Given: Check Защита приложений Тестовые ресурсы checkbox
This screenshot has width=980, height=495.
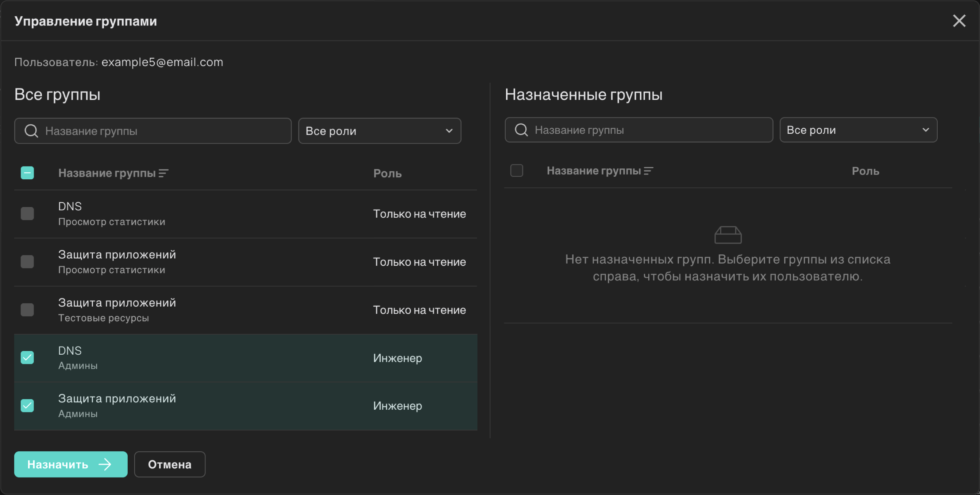Looking at the screenshot, I should [x=27, y=310].
